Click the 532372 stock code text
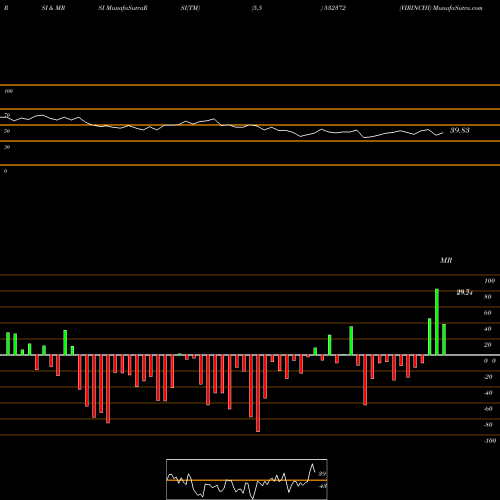 coord(335,8)
